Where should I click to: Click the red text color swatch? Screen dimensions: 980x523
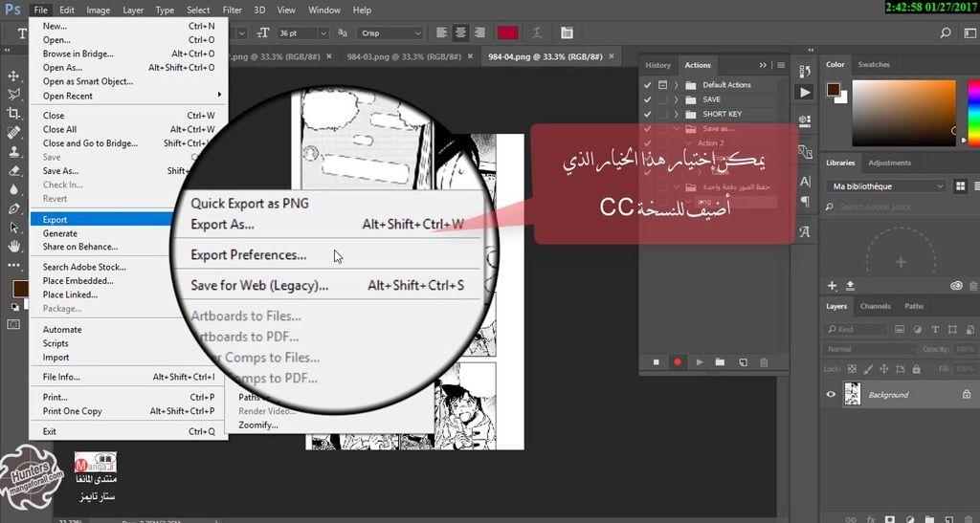point(507,33)
